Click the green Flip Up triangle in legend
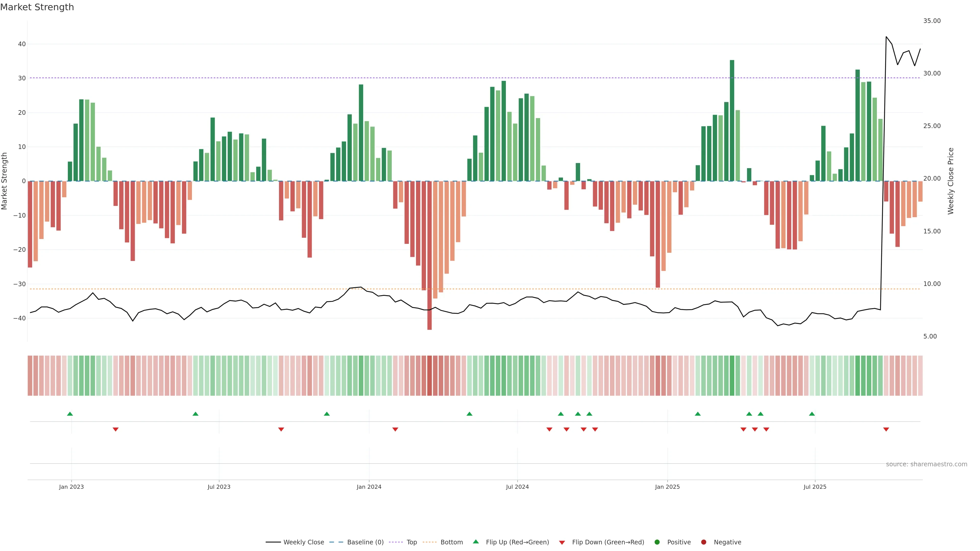The height and width of the screenshot is (551, 980). click(475, 542)
